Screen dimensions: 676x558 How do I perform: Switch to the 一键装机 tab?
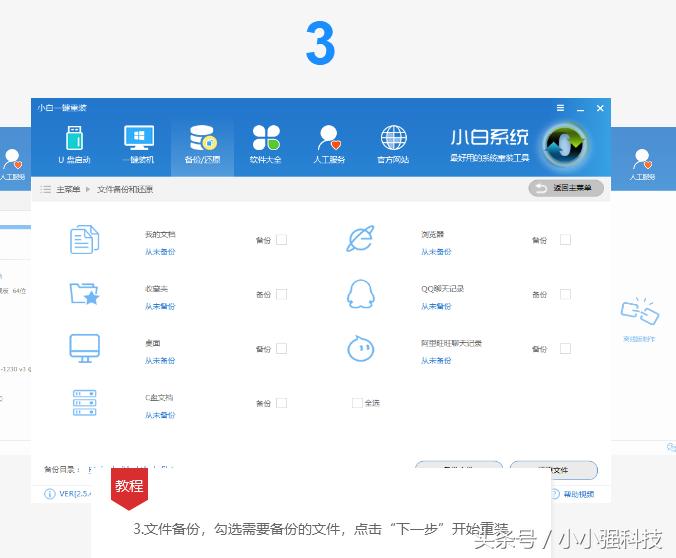[138, 145]
